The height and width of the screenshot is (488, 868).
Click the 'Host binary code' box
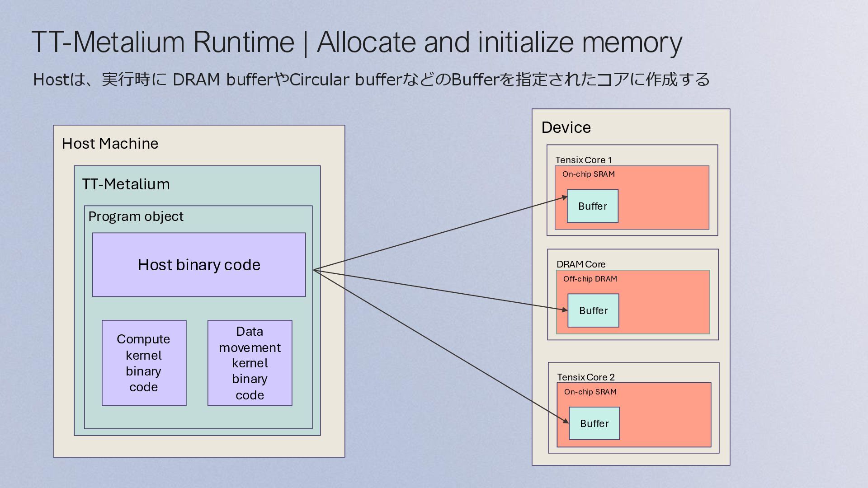coord(199,265)
